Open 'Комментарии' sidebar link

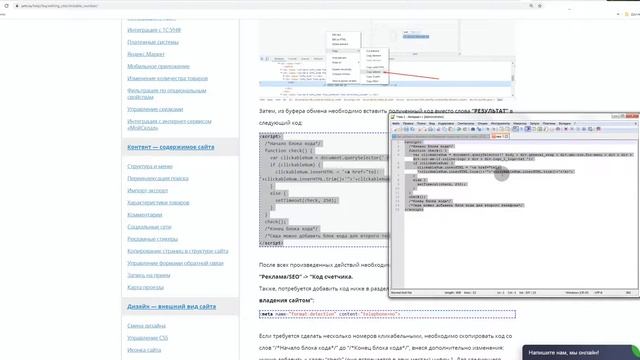(144, 215)
